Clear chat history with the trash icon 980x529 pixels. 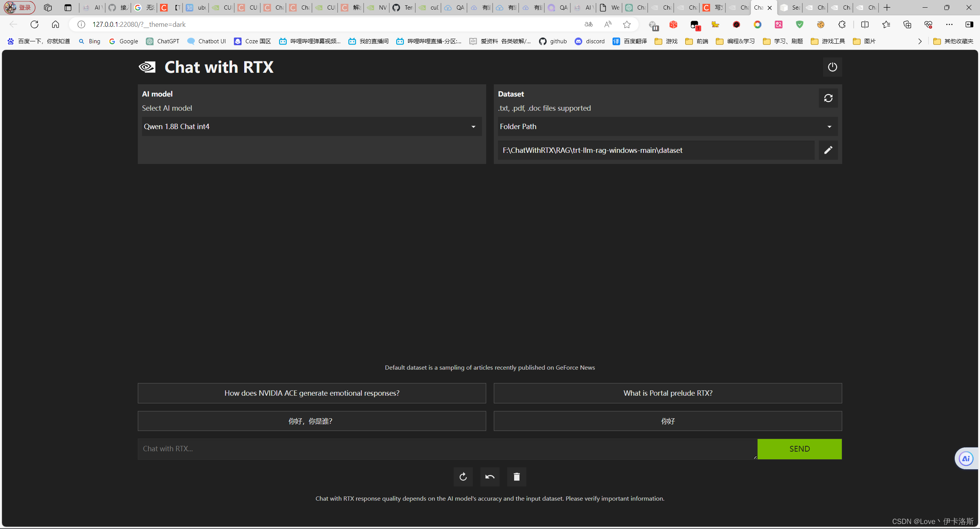pyautogui.click(x=516, y=477)
